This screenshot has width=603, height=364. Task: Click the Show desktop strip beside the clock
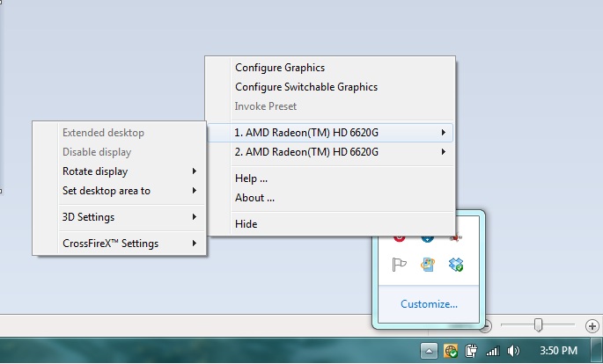pos(596,351)
